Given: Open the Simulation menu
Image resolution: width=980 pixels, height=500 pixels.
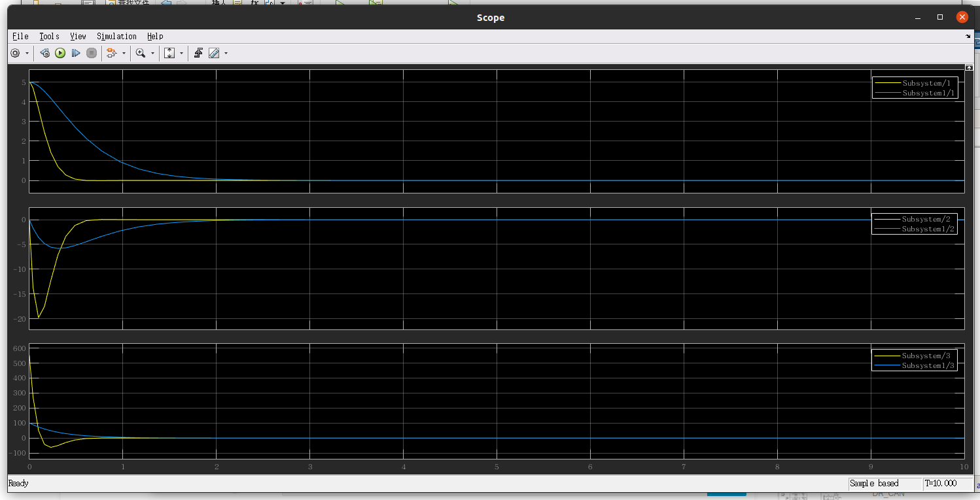Looking at the screenshot, I should pos(116,36).
